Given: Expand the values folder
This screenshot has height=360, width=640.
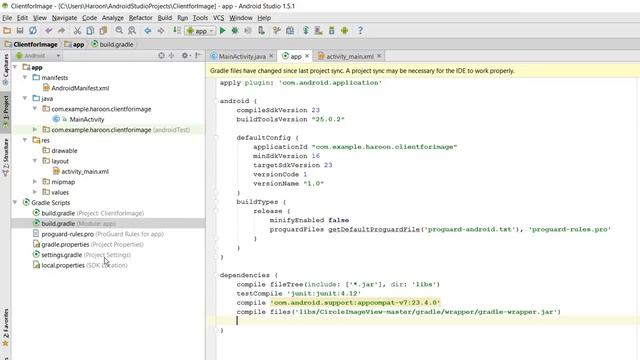Looking at the screenshot, I should click(x=35, y=192).
